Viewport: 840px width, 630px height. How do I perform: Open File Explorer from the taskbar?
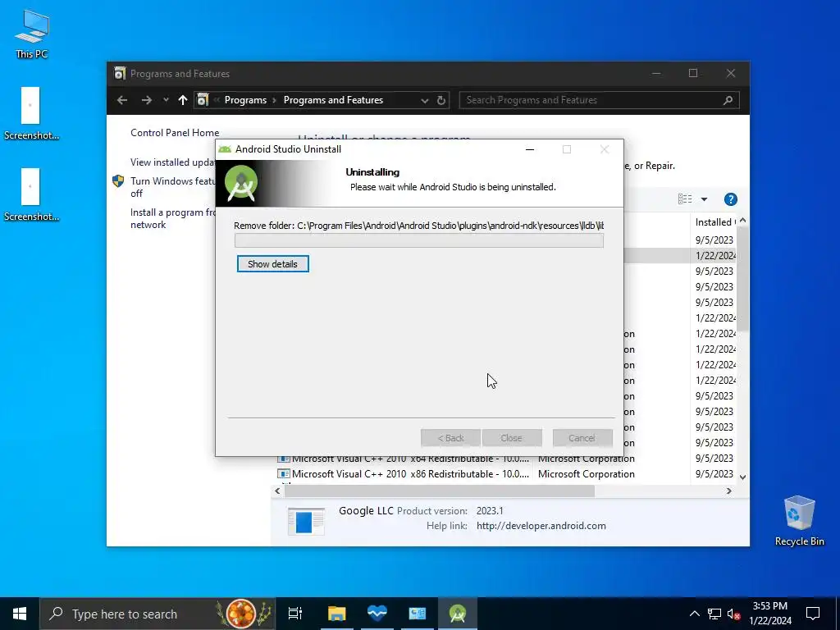(x=337, y=614)
